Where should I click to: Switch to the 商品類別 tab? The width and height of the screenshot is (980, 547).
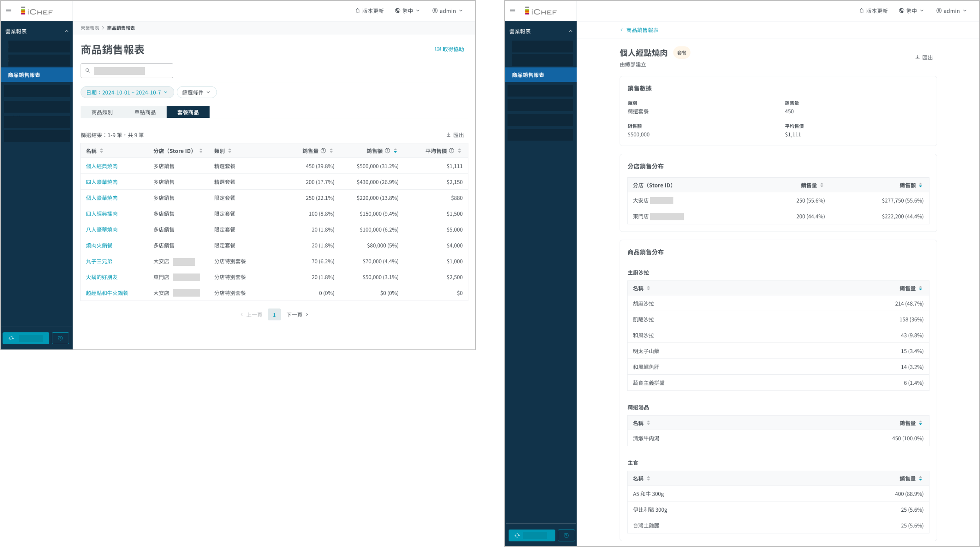(102, 112)
